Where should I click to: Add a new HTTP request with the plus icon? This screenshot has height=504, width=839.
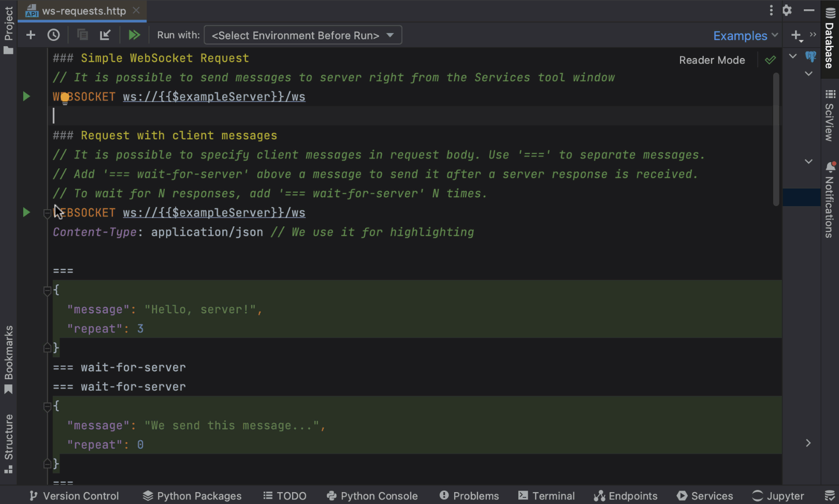click(31, 35)
